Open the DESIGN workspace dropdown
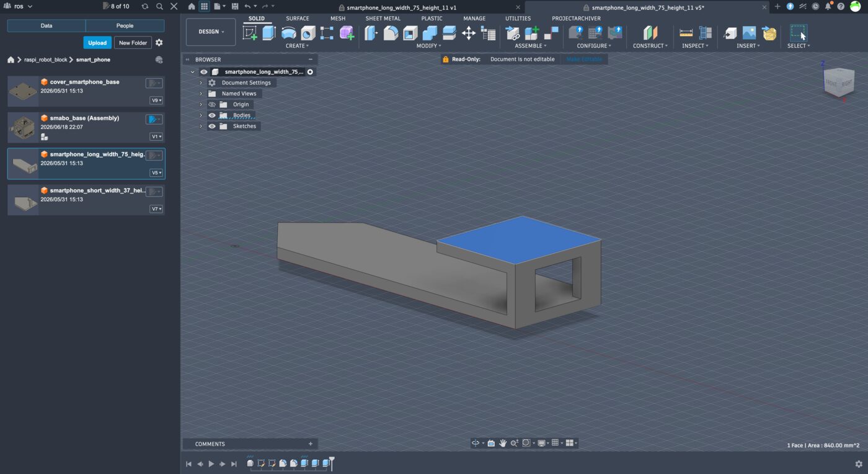Viewport: 868px width, 474px height. point(211,32)
